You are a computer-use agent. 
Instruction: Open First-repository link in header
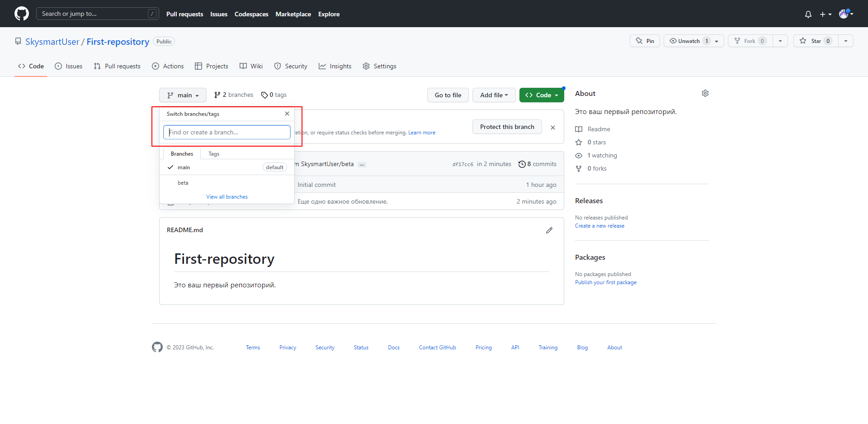tap(118, 42)
